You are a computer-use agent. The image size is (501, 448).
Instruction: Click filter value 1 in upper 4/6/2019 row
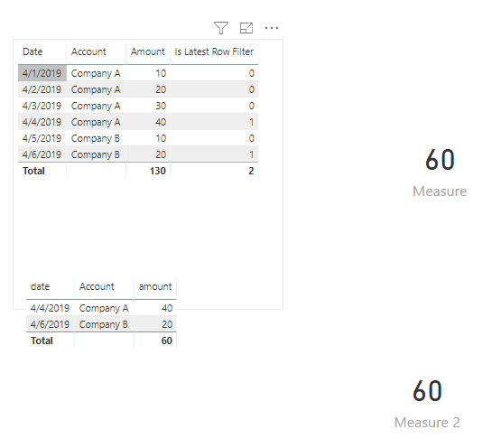point(252,154)
